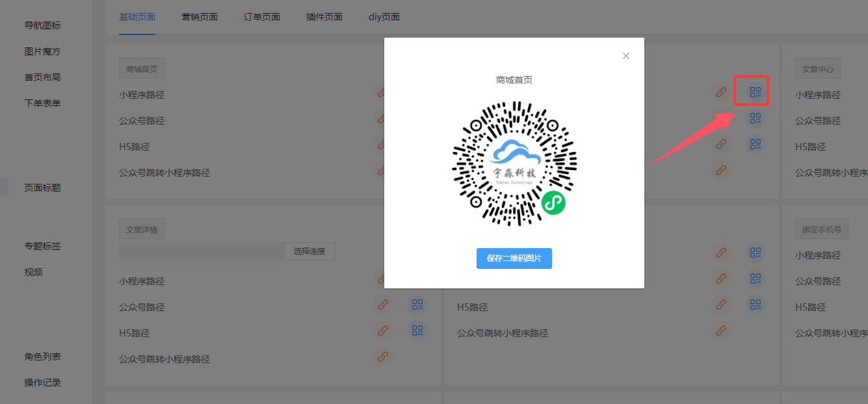Close the 商城首页 QR code dialog

(x=626, y=56)
